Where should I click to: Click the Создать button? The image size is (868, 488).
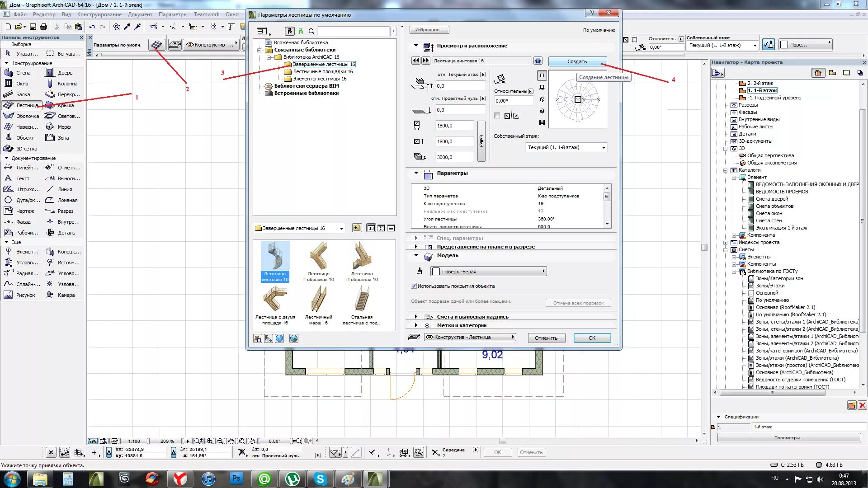point(577,61)
